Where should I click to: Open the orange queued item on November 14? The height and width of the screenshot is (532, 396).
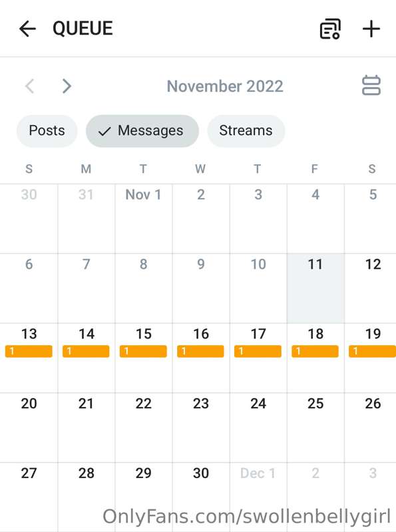[x=86, y=351]
